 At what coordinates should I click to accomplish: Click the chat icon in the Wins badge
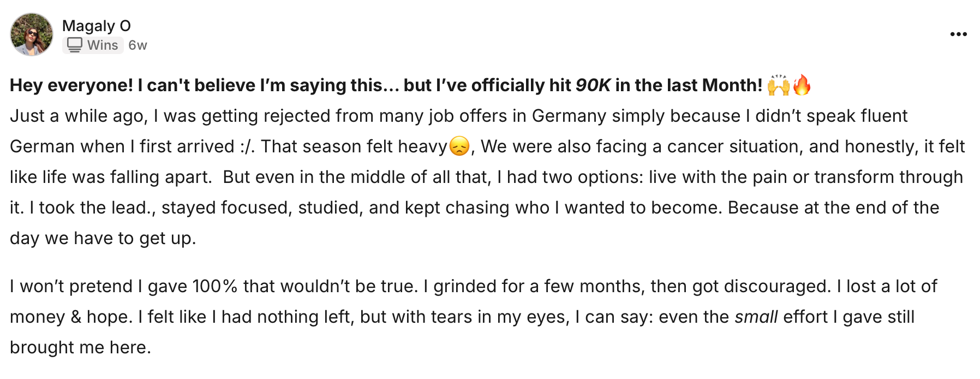[75, 45]
